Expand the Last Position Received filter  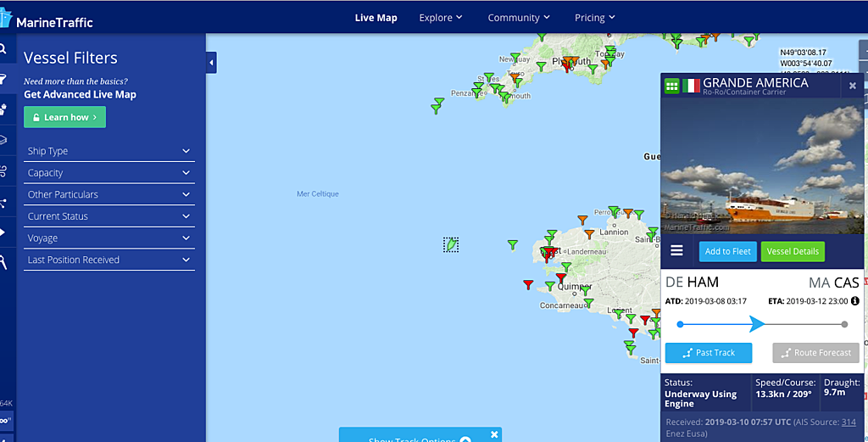[109, 260]
